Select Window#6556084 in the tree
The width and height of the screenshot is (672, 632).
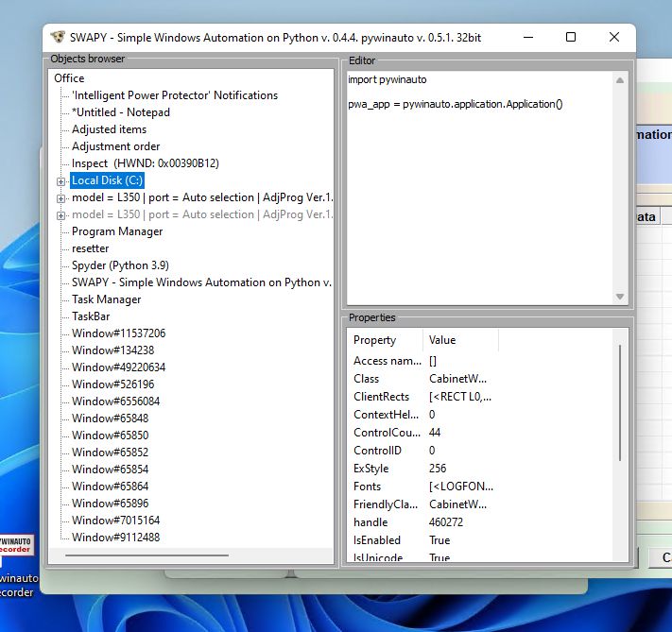tap(115, 401)
